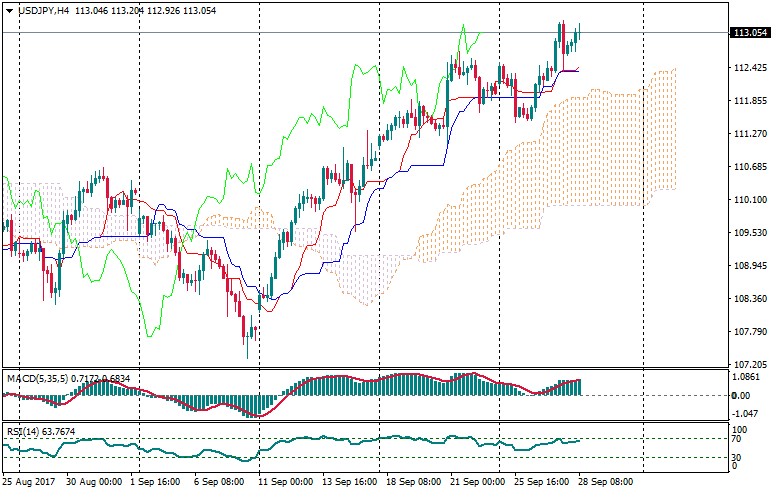Image resolution: width=771 pixels, height=493 pixels.
Task: Click the 21 Sep 00:00 time label
Action: coord(479,481)
